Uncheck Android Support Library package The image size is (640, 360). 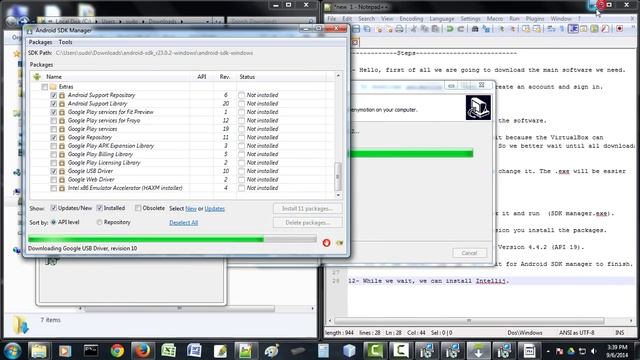point(53,104)
